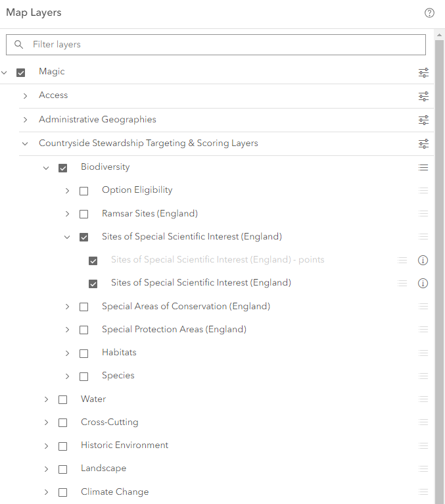The height and width of the screenshot is (504, 445).
Task: Expand Climate Change group chevron
Action: pyautogui.click(x=46, y=492)
